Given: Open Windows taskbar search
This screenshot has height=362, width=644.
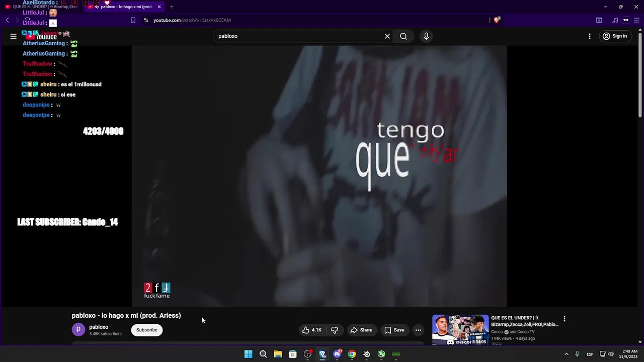Looking at the screenshot, I should point(263,354).
